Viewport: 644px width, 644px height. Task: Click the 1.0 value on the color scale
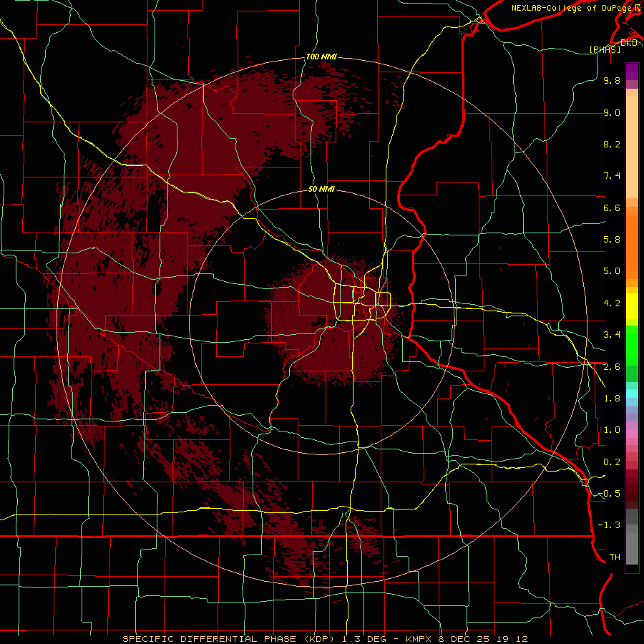(612, 430)
